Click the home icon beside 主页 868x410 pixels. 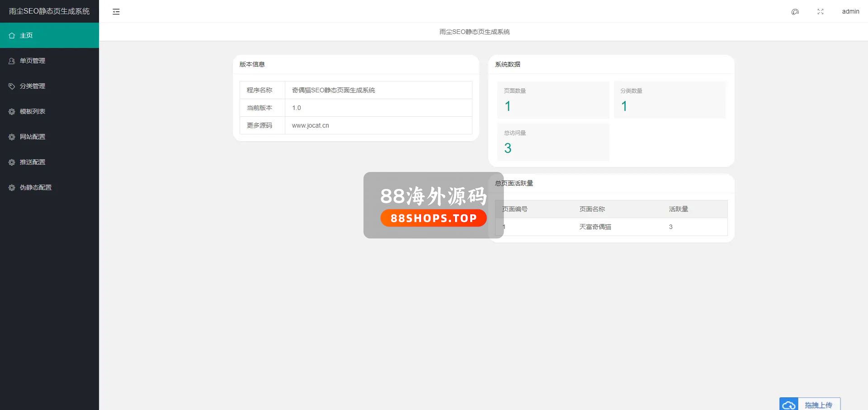(12, 35)
